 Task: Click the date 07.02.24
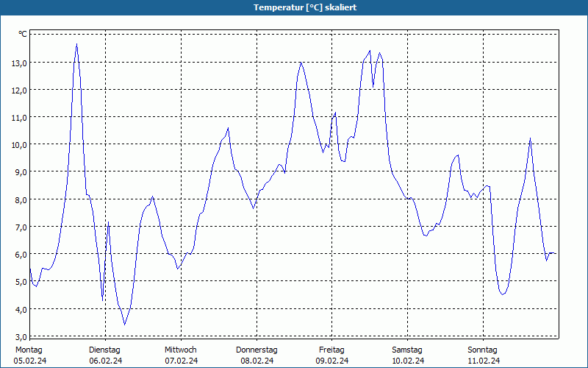tap(182, 361)
